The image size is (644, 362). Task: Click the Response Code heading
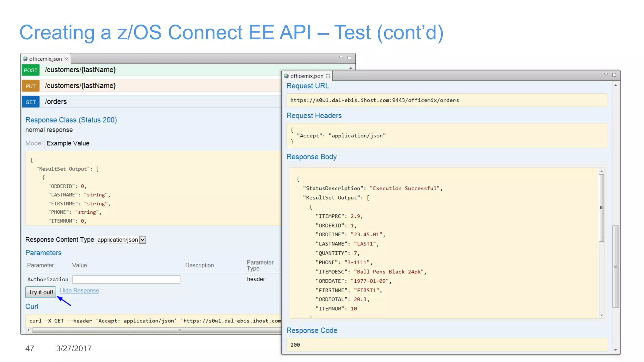point(312,331)
